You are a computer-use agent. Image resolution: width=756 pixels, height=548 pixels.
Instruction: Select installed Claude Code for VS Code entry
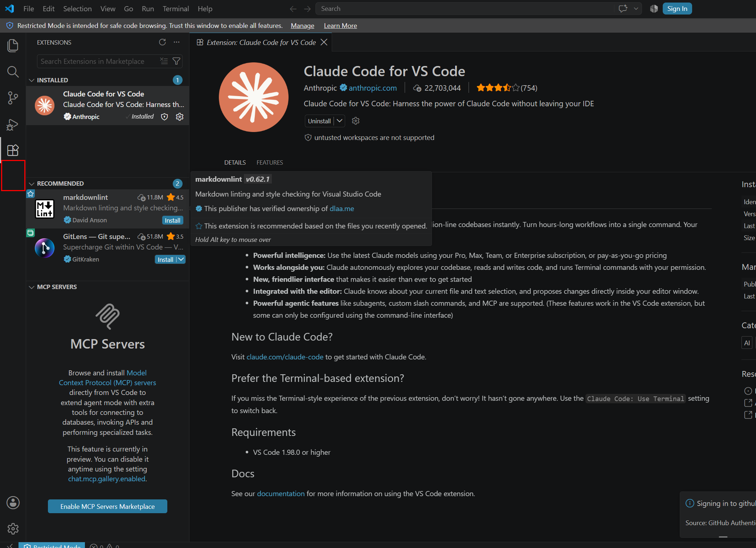tap(107, 105)
